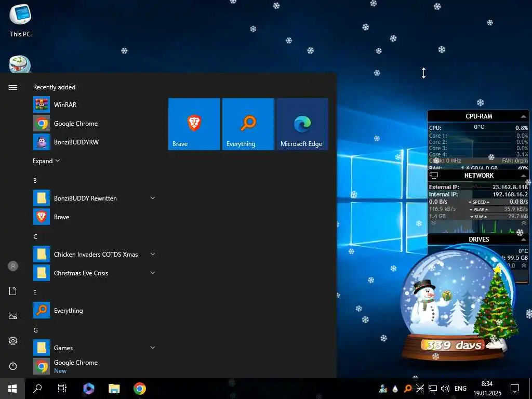Open Settings gear in Start sidebar
Screen dimensions: 532x399
(13, 341)
